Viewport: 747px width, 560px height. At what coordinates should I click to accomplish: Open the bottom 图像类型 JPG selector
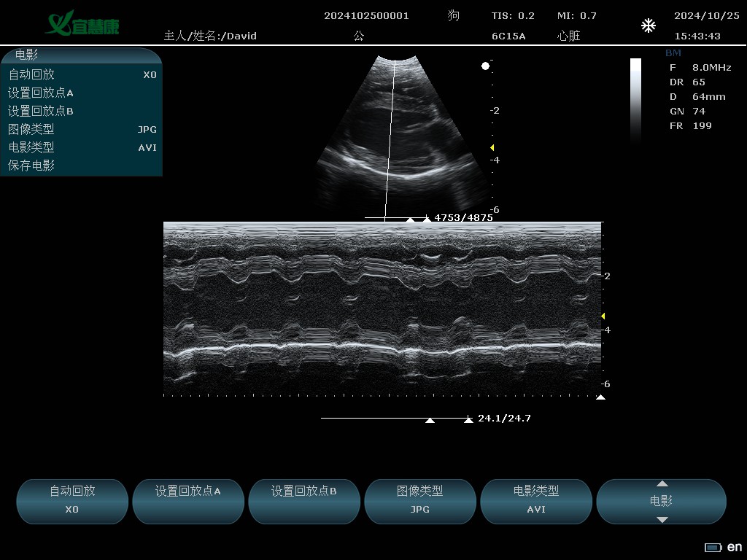coord(419,500)
